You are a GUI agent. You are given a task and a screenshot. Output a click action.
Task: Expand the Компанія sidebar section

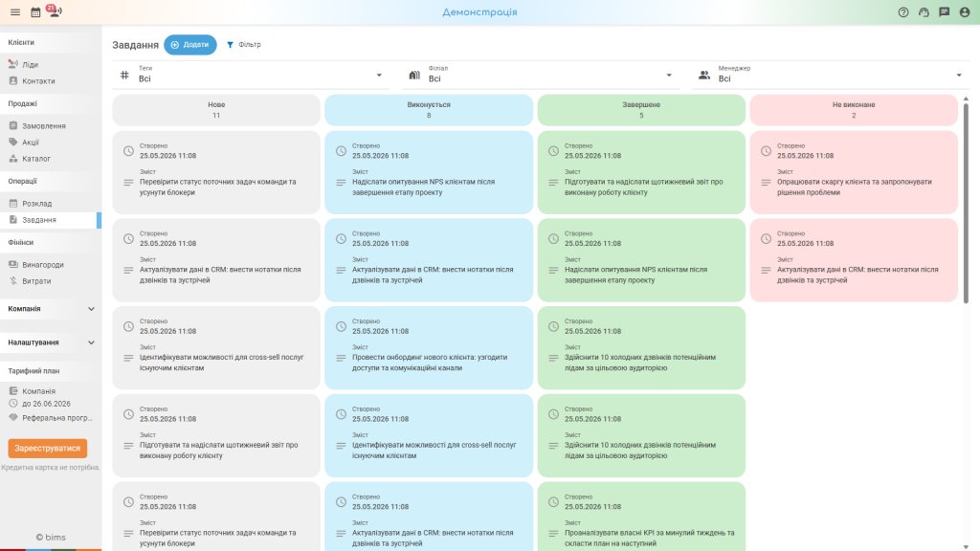(x=51, y=309)
